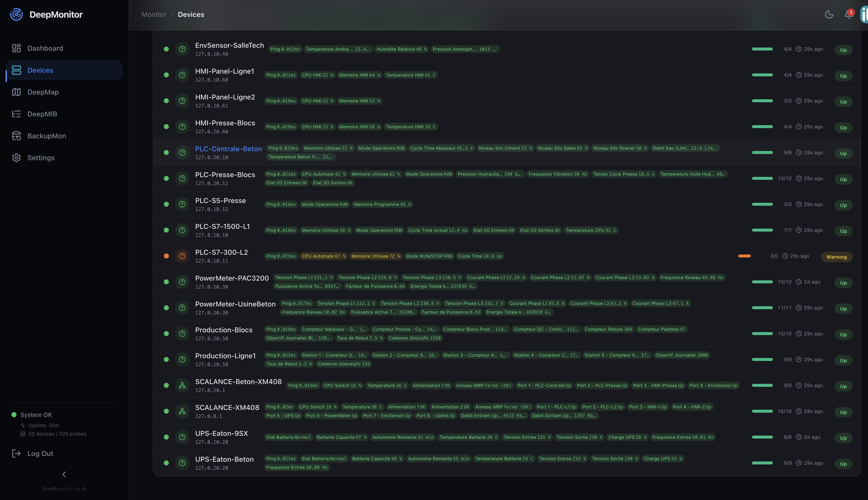The height and width of the screenshot is (500, 868).
Task: Click the orange probe icon for PLC-S7-300-L2
Action: tap(182, 255)
